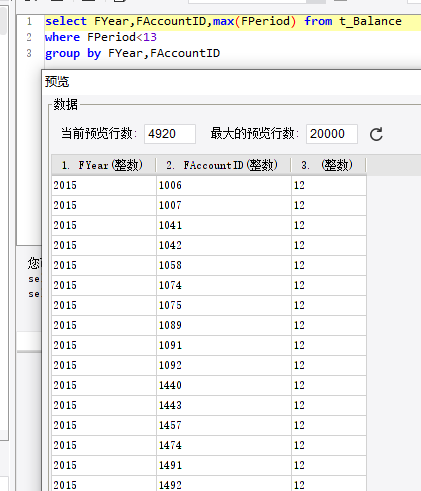Click FYear 2015 in the 1006 row
This screenshot has width=421, height=491.
pos(104,185)
